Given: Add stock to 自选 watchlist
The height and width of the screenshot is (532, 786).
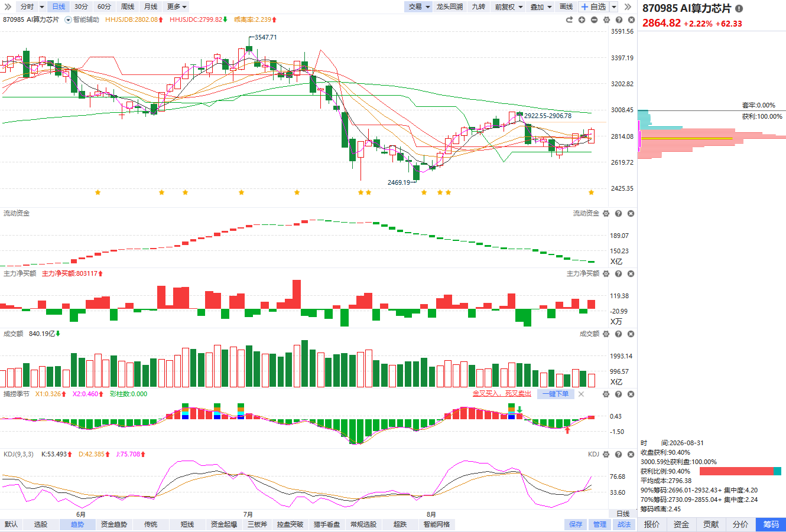Looking at the screenshot, I should pos(594,6).
